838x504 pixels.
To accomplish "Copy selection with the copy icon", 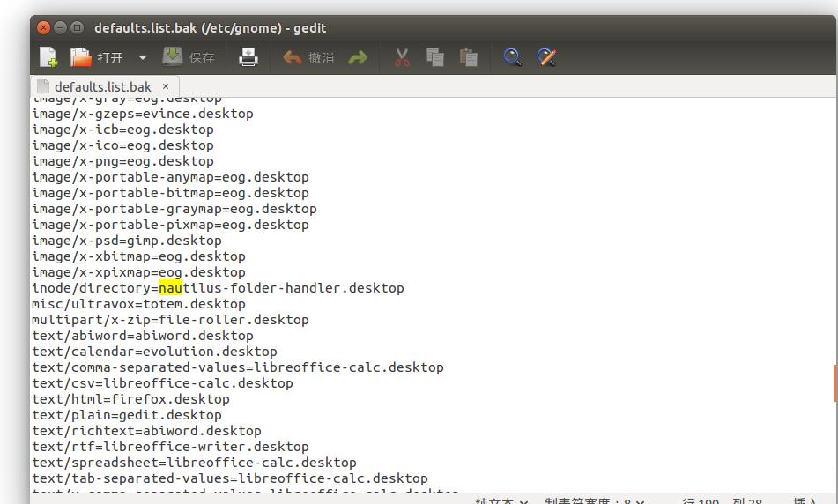I will (435, 57).
